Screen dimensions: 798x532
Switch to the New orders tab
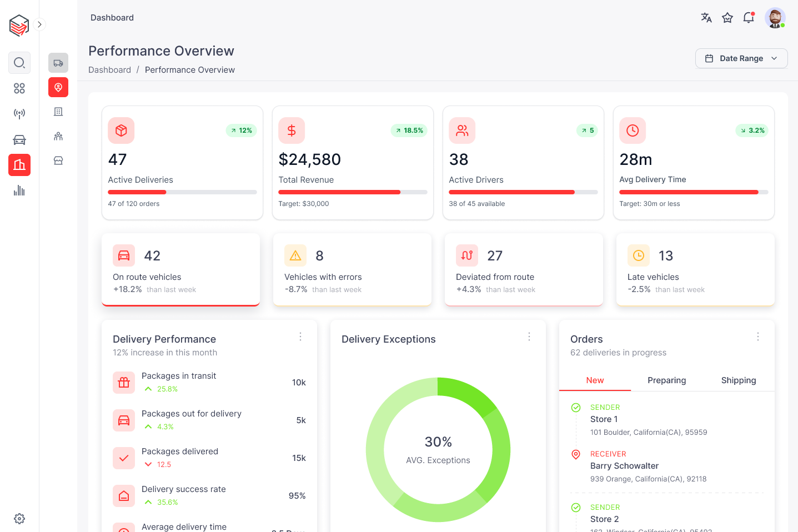tap(595, 380)
